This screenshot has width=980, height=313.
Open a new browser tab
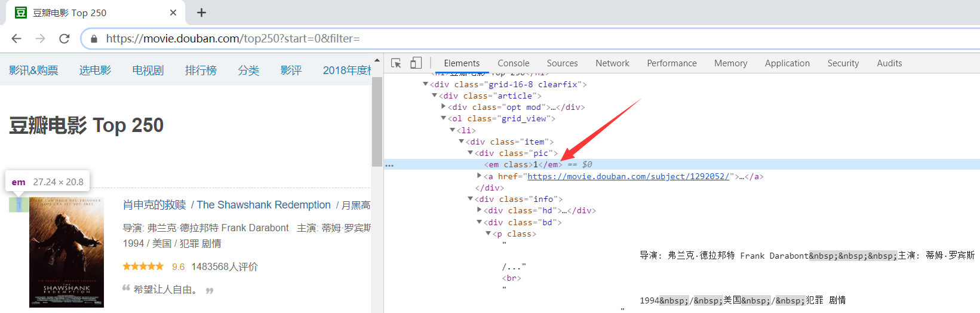[x=202, y=13]
